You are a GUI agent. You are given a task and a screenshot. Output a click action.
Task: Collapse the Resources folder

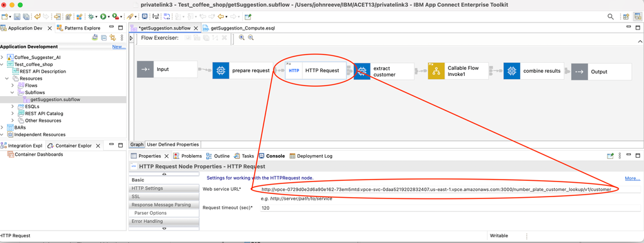7,78
